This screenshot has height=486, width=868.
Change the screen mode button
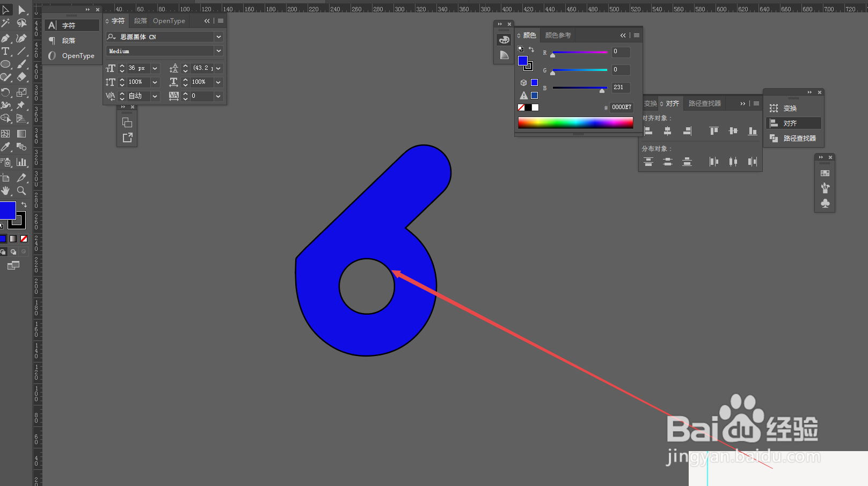tap(13, 265)
